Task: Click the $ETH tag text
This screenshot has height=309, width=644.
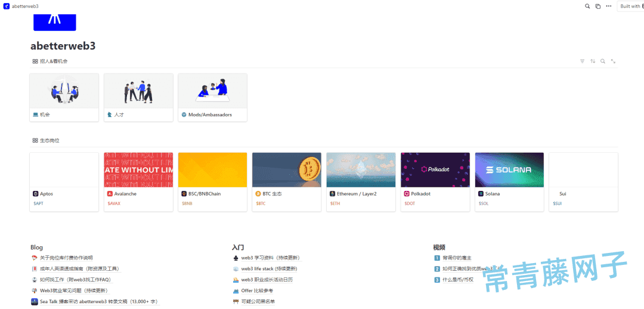Action: pos(335,203)
